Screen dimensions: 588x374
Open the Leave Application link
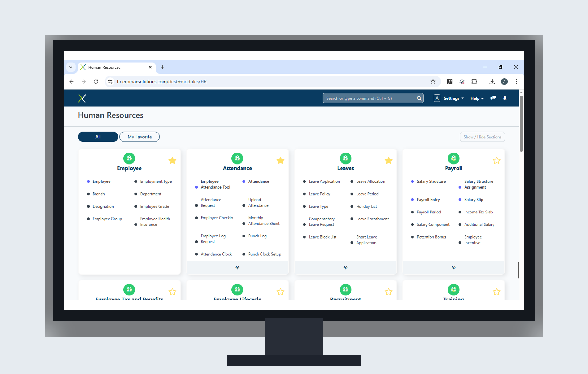tap(324, 181)
